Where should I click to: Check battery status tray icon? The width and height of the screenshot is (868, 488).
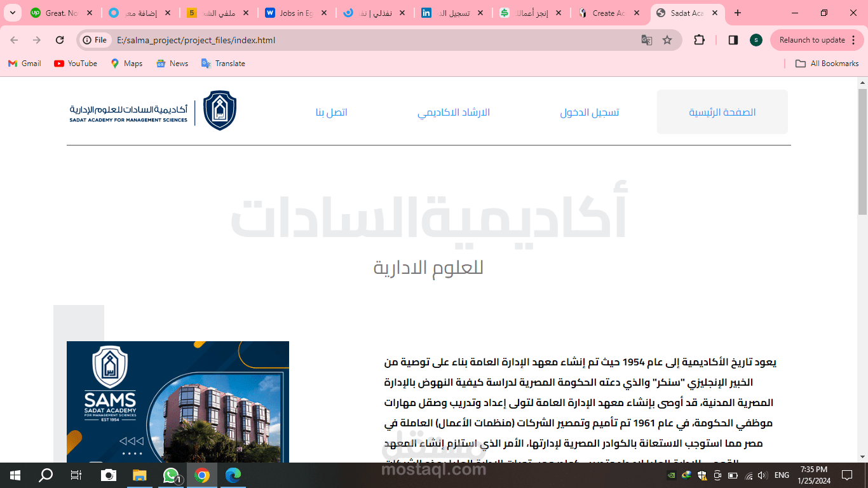(x=733, y=475)
